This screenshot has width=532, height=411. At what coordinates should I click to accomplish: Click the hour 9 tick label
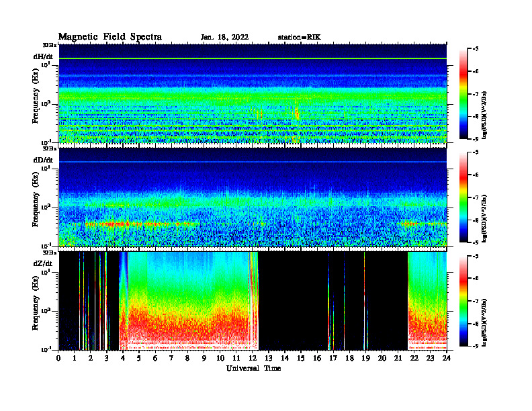(204, 359)
